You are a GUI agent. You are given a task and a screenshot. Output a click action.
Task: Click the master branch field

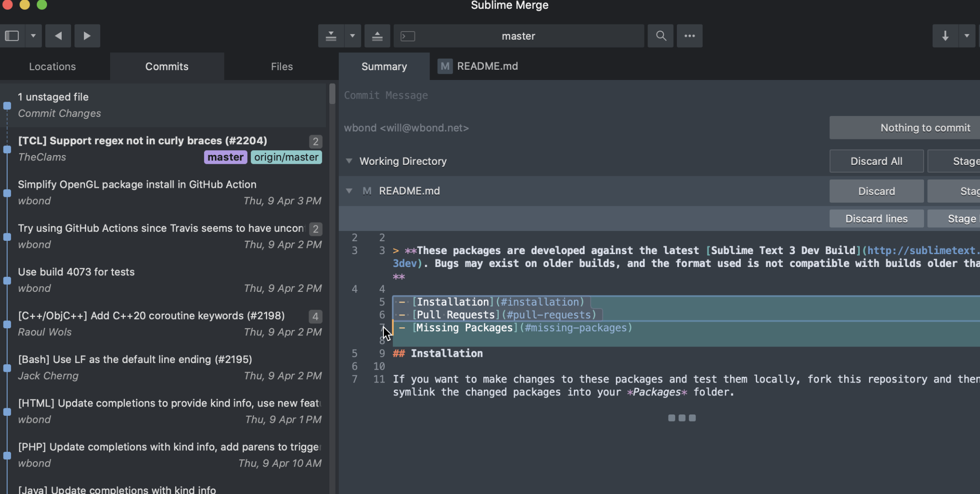point(518,36)
